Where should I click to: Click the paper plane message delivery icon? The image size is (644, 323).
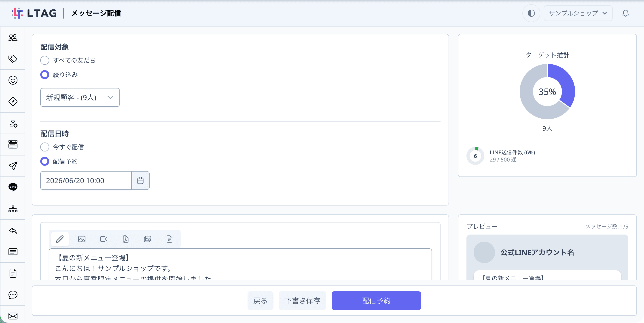click(x=13, y=166)
